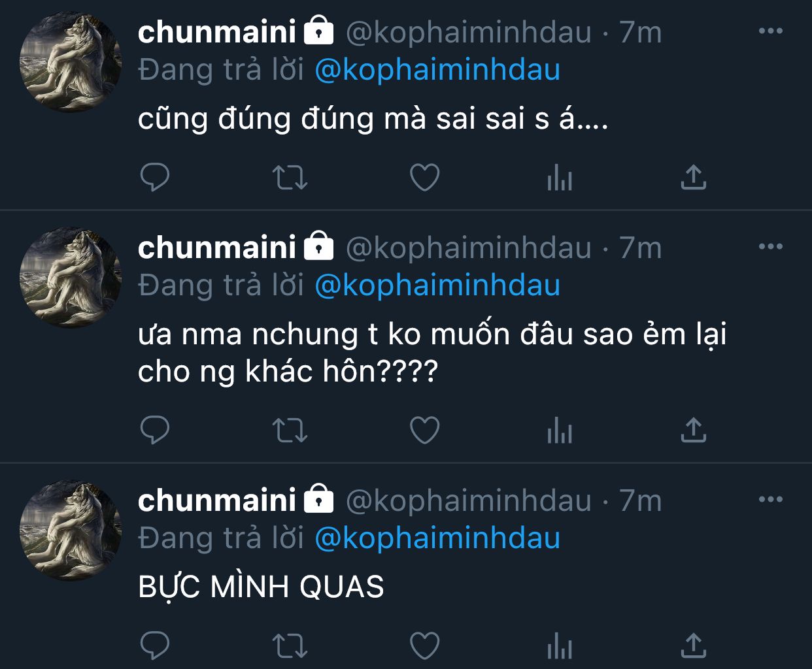812x669 pixels.
Task: Like the "BỰC MÌNH QUAS" tweet
Action: point(424,645)
